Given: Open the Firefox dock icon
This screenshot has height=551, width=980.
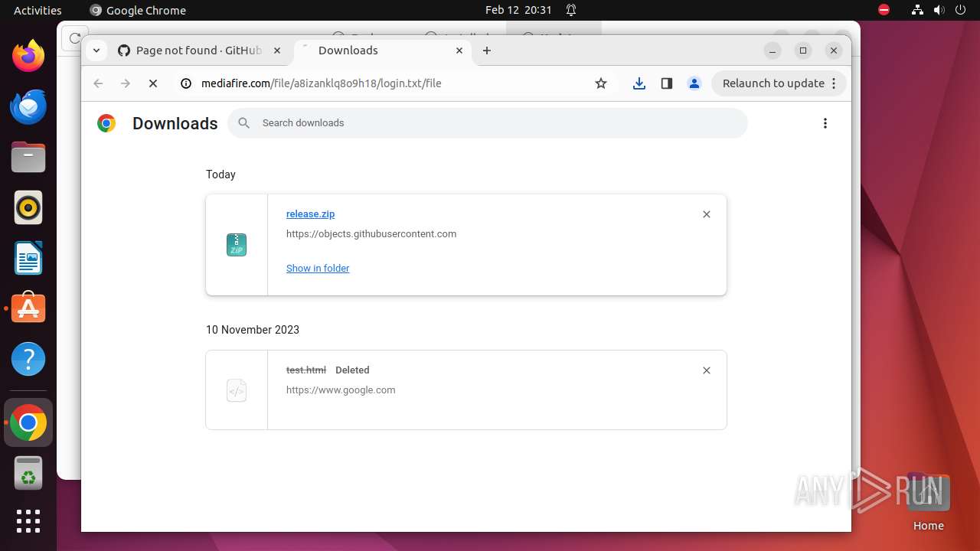Looking at the screenshot, I should [x=28, y=57].
